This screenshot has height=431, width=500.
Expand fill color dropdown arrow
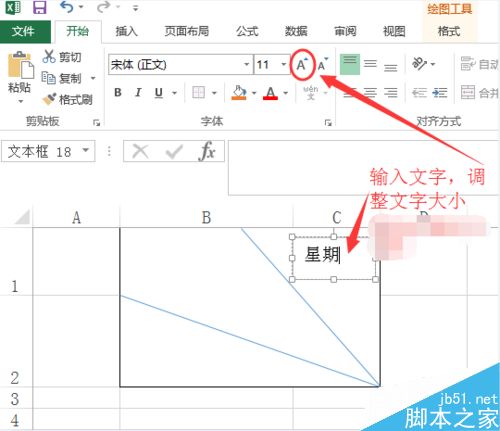254,93
